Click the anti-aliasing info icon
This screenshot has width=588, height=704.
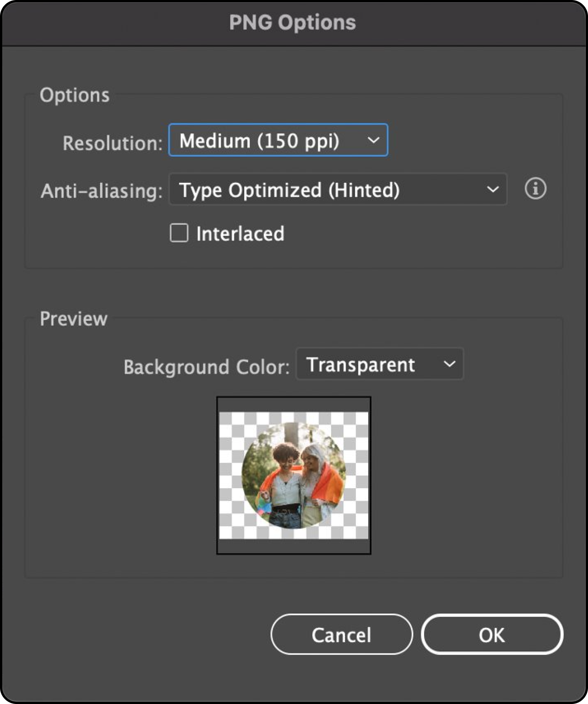coord(535,188)
